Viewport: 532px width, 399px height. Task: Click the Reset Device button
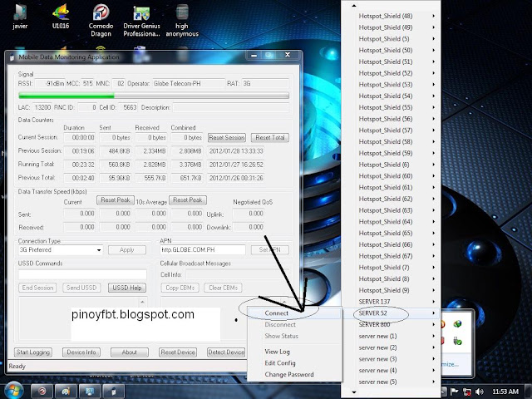178,352
